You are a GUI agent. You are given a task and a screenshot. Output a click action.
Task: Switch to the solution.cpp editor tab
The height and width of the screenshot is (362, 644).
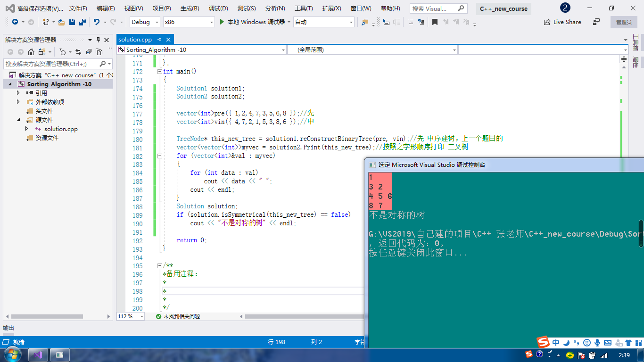click(135, 40)
